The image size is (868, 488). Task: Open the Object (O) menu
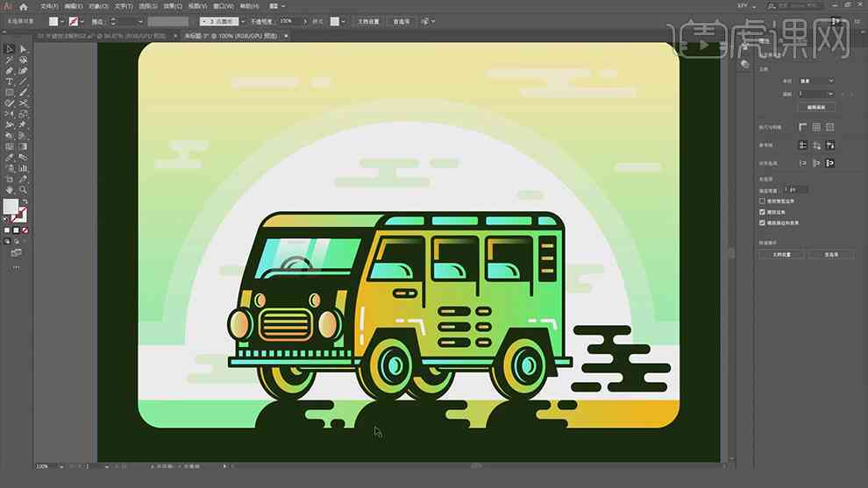[x=98, y=6]
